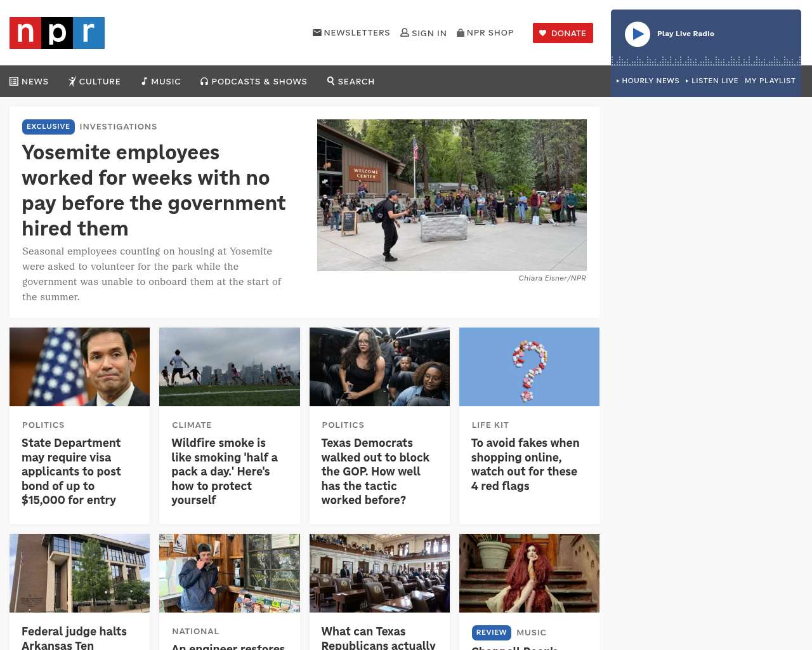Open Federal judge halts Arkansas headline

click(x=74, y=638)
